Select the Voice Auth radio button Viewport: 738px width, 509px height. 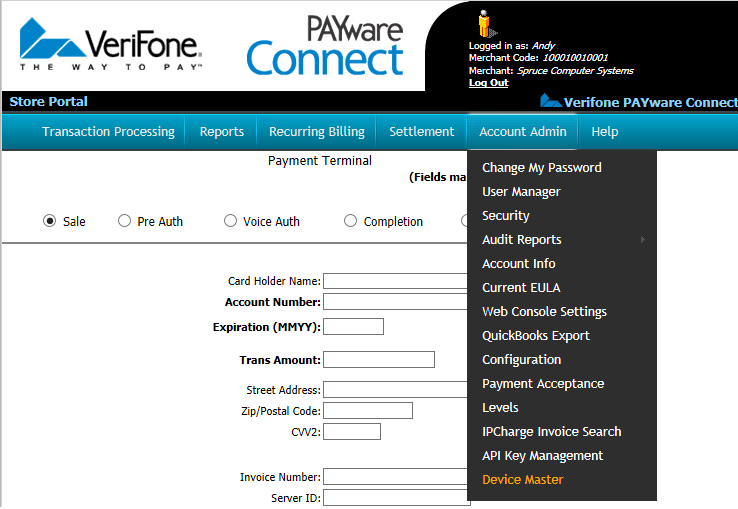coord(230,221)
